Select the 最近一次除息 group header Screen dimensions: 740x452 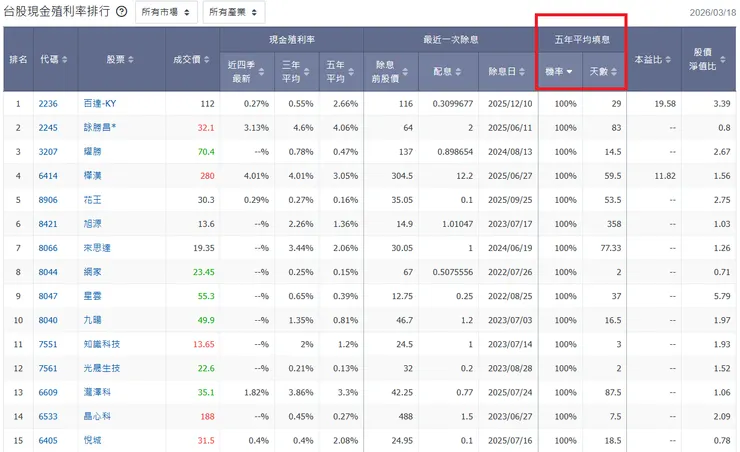[451, 40]
